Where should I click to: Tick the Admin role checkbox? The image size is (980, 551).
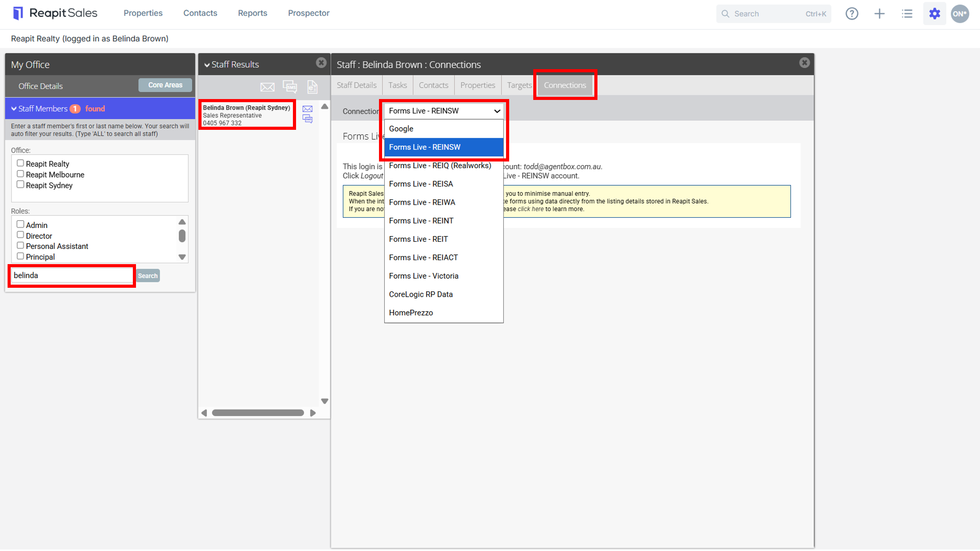tap(20, 224)
